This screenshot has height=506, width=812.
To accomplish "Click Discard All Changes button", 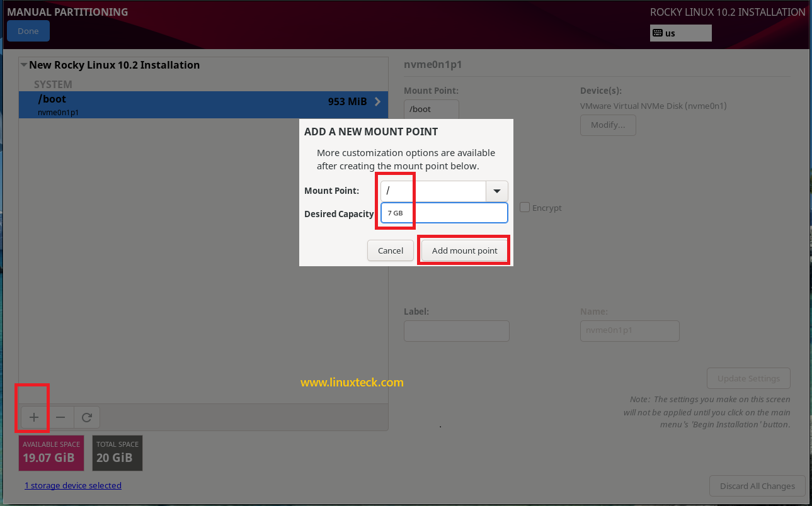I will coord(757,486).
